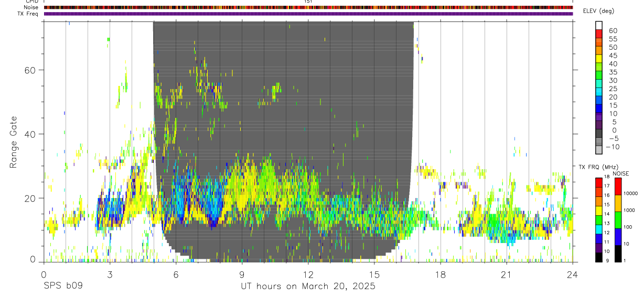Click the Range Gate axis title
This screenshot has width=644, height=297.
coord(13,142)
